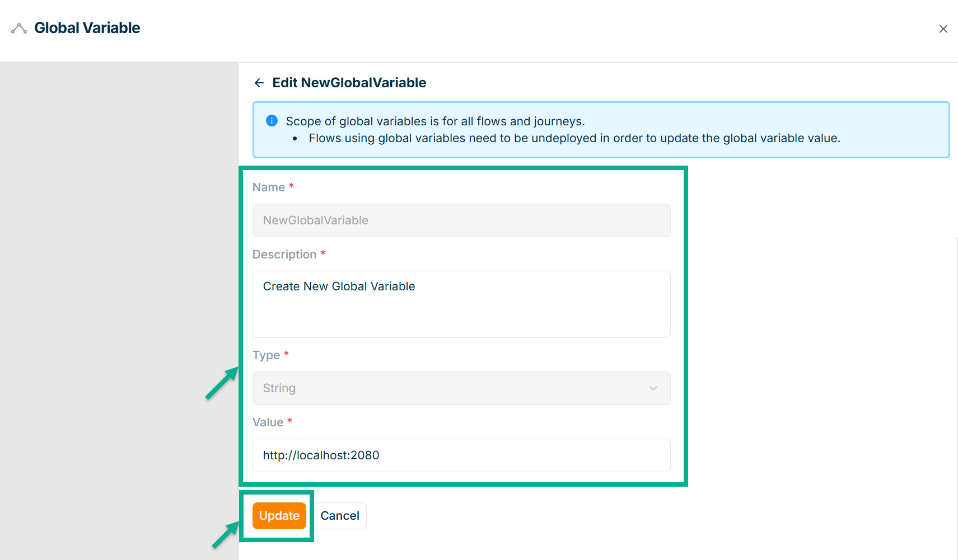958x560 pixels.
Task: Go back using the left arrow
Action: pyautogui.click(x=259, y=83)
